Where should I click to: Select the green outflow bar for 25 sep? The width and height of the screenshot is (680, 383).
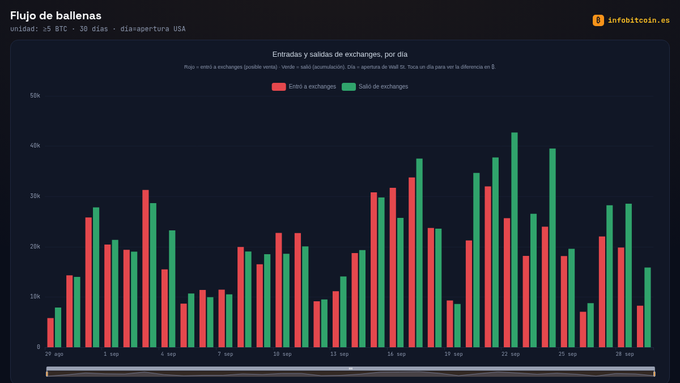click(x=572, y=298)
